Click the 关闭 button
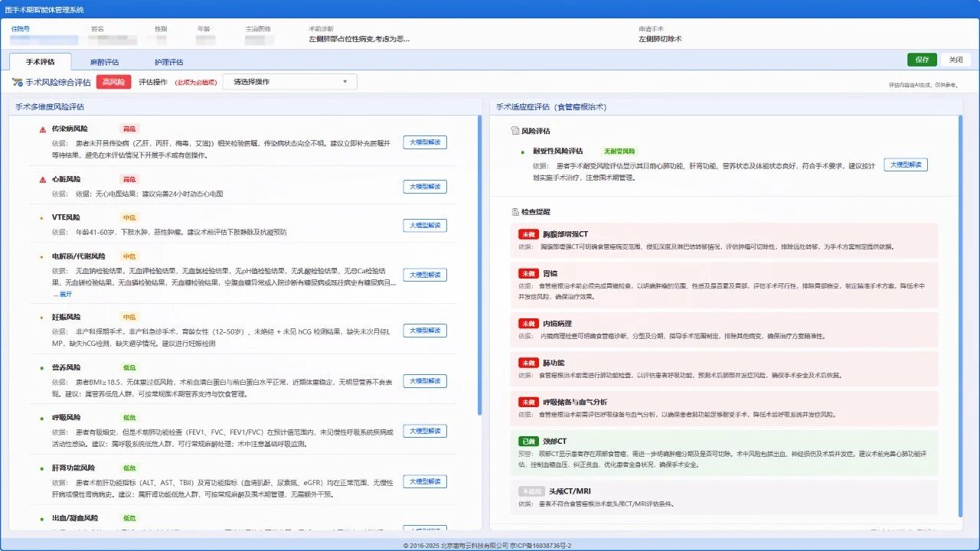This screenshot has height=551, width=980. tap(955, 60)
